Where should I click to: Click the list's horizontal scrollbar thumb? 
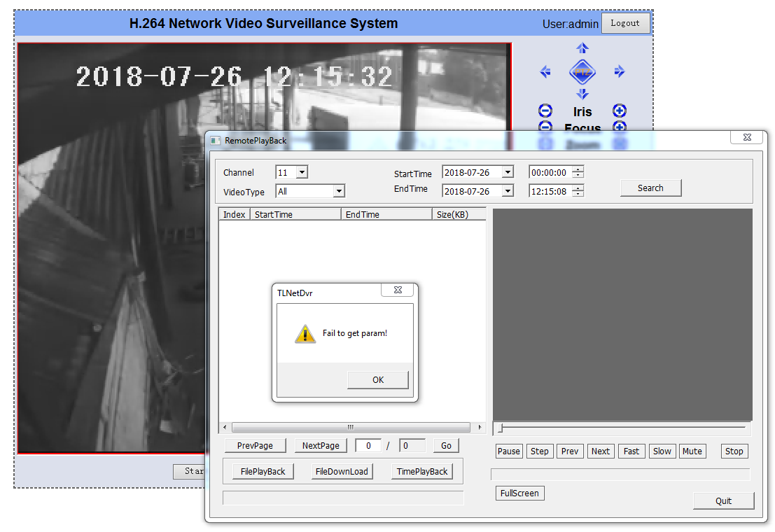(x=351, y=427)
